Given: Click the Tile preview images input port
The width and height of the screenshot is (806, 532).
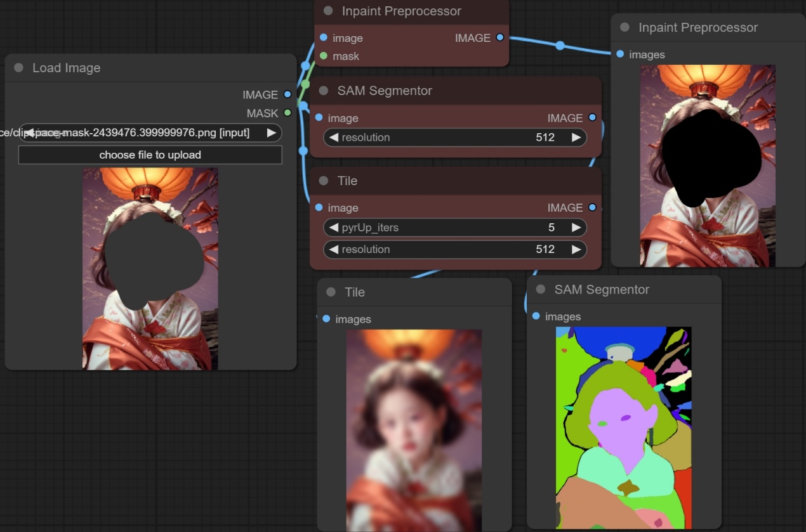Looking at the screenshot, I should (x=326, y=318).
